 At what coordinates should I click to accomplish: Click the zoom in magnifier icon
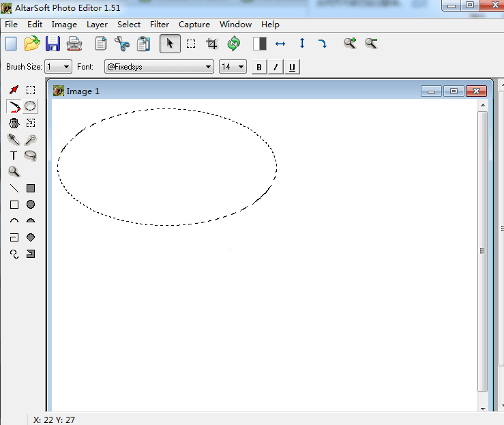350,44
